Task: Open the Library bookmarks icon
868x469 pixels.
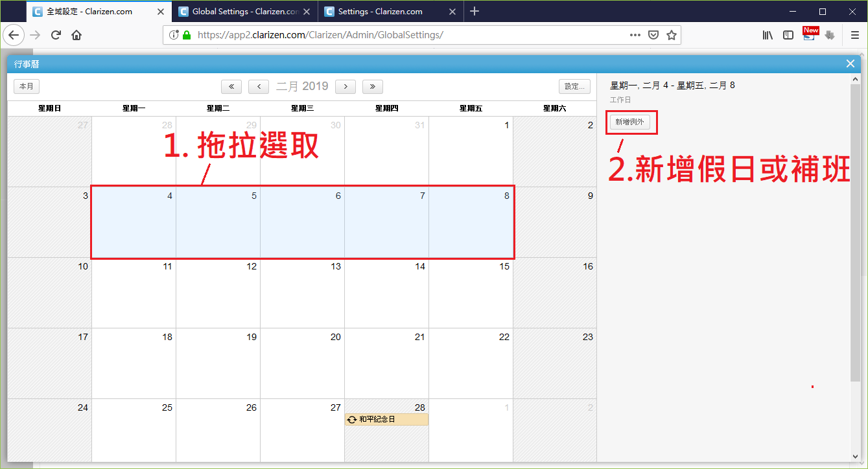Action: [768, 35]
